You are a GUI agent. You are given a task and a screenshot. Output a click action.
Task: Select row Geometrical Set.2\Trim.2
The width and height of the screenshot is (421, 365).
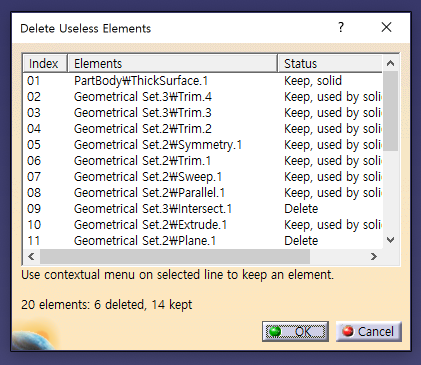pos(203,129)
